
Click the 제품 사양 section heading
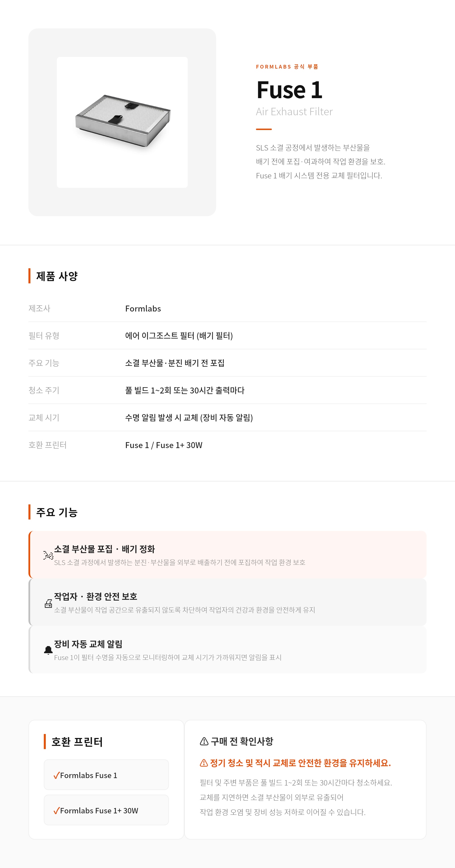(x=57, y=276)
